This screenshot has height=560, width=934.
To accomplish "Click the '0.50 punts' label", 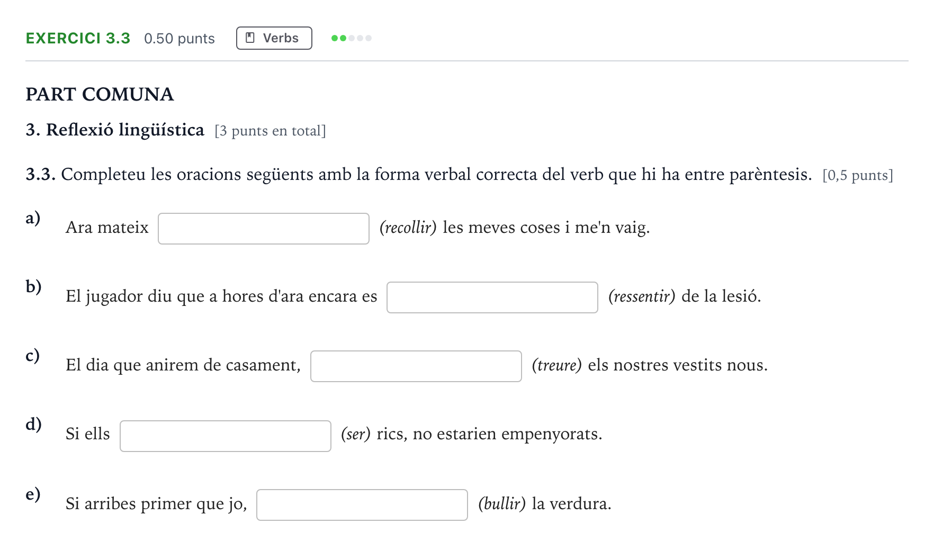I will tap(179, 39).
